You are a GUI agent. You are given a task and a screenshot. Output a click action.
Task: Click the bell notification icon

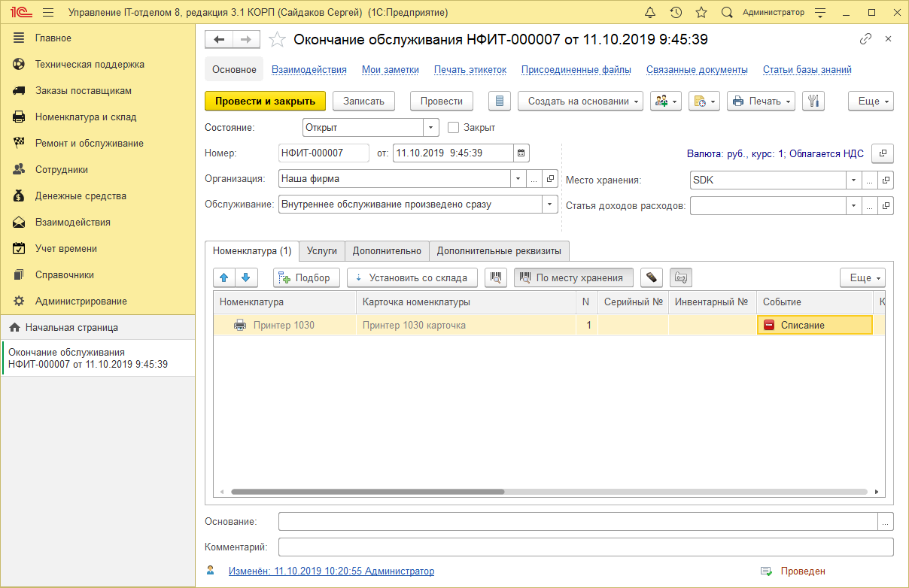(x=650, y=11)
